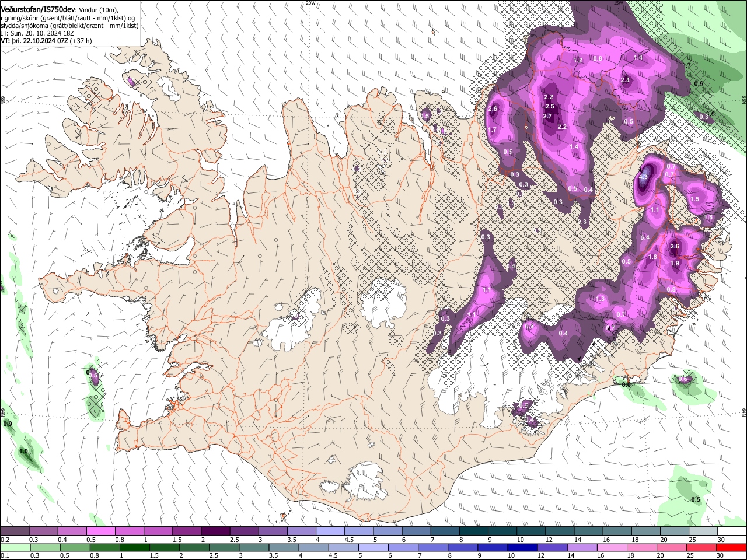Click the 1.8 snowfall value in the east

(653, 257)
